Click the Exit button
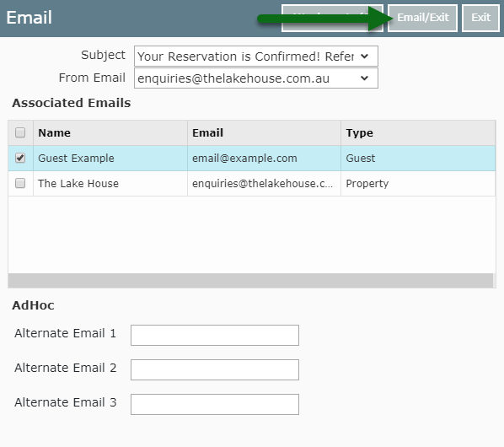 point(480,18)
